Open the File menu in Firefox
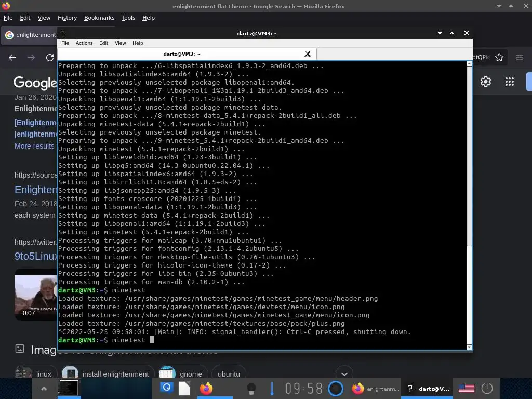This screenshot has height=399, width=532. (x=8, y=18)
